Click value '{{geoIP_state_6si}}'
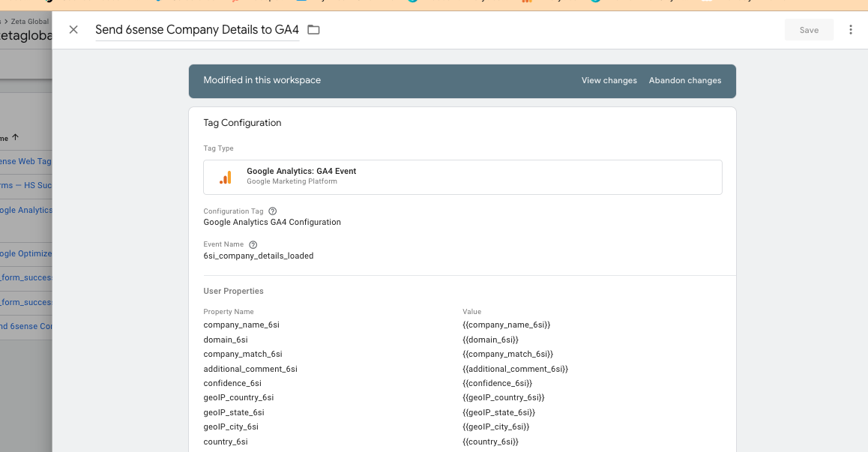Screen dimensions: 868x452 [x=498, y=413]
